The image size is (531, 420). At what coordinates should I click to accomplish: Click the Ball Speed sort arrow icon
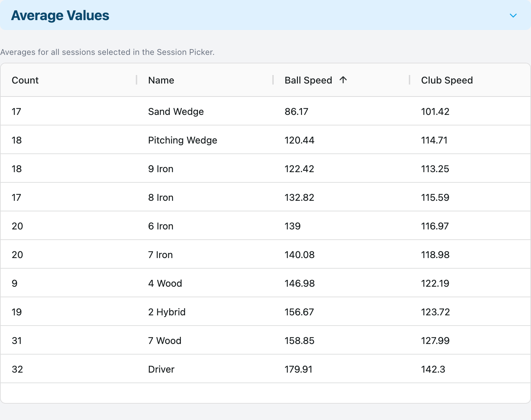pyautogui.click(x=343, y=80)
